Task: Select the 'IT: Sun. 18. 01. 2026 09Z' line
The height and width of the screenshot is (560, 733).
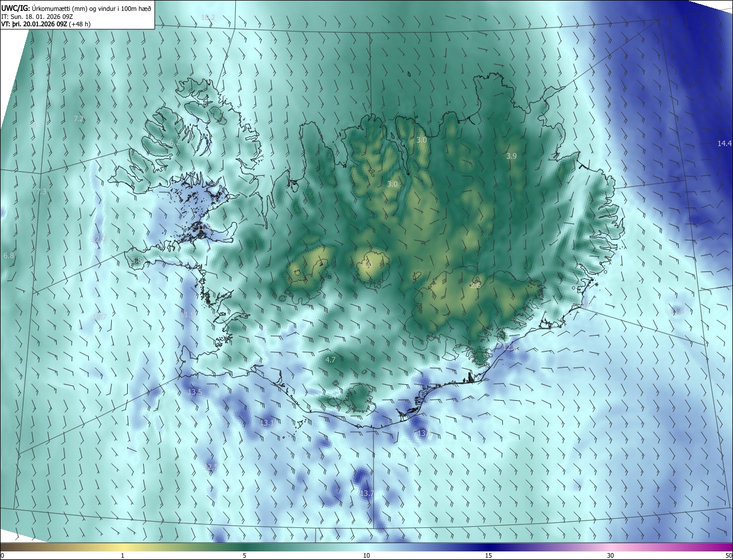Action: (x=38, y=16)
